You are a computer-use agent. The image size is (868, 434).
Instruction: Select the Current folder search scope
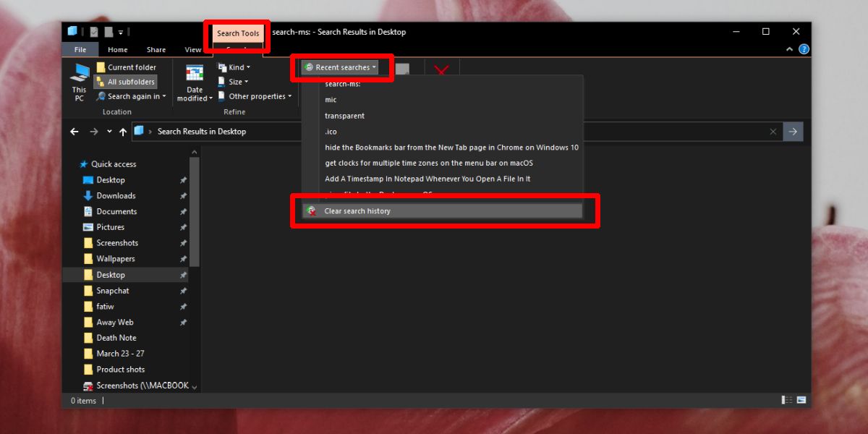point(126,67)
